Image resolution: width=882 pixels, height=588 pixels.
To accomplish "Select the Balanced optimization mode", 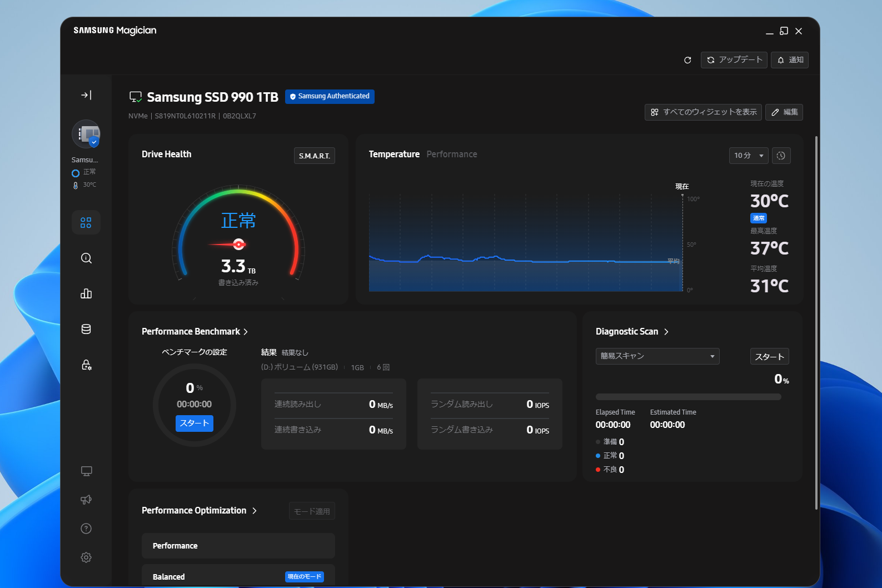I will coord(238,576).
